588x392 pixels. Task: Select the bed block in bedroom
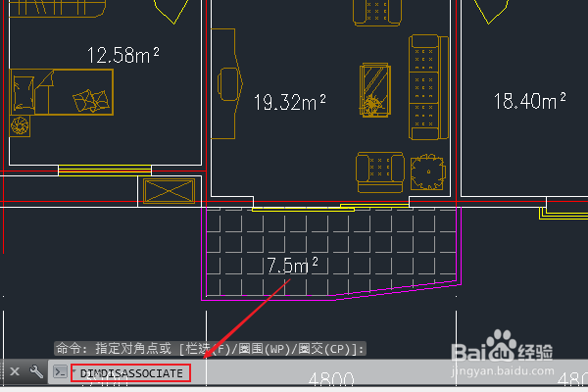coord(62,92)
